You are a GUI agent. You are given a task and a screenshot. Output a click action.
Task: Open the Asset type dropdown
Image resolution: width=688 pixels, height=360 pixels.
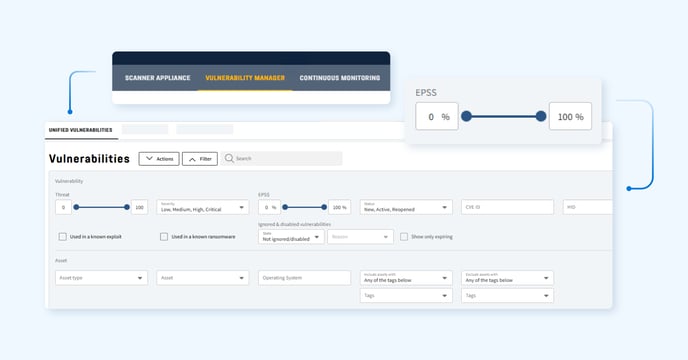[101, 278]
